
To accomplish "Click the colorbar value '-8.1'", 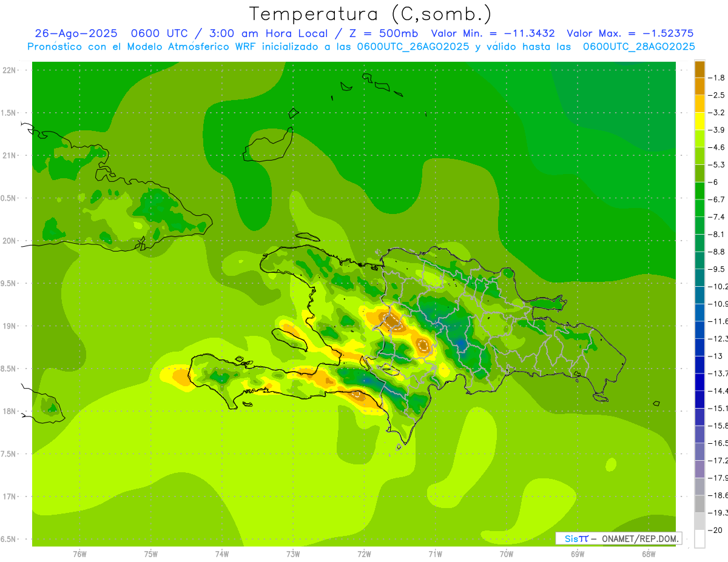I will point(717,234).
